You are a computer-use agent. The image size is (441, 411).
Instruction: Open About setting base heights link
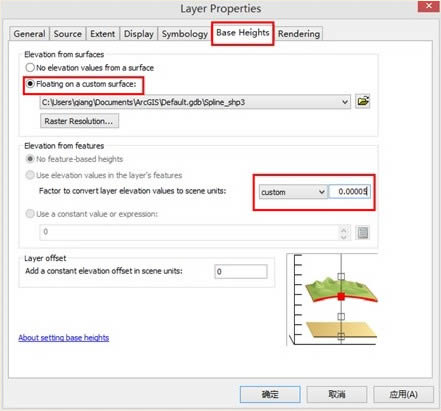tap(64, 338)
